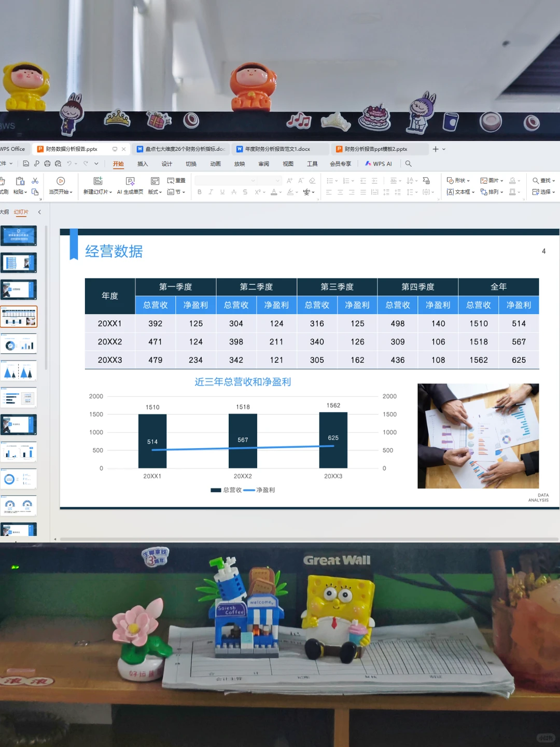The image size is (560, 747).
Task: Collapse the slide thumbnail panel chevron
Action: click(39, 212)
